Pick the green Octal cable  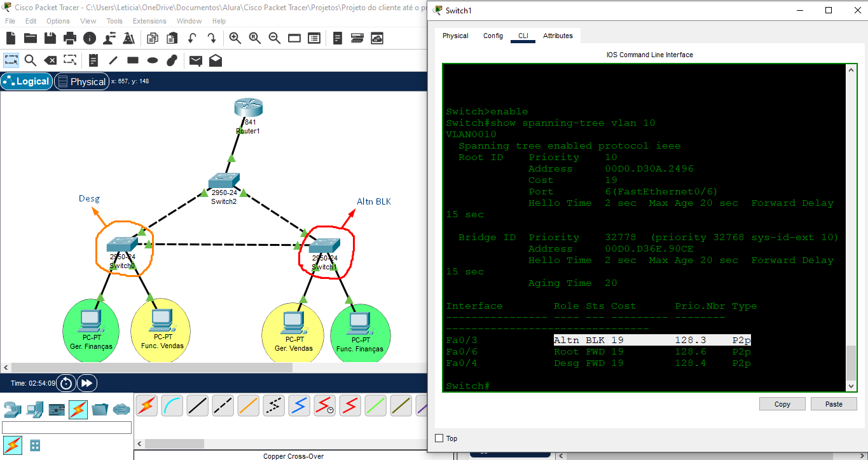click(x=375, y=405)
